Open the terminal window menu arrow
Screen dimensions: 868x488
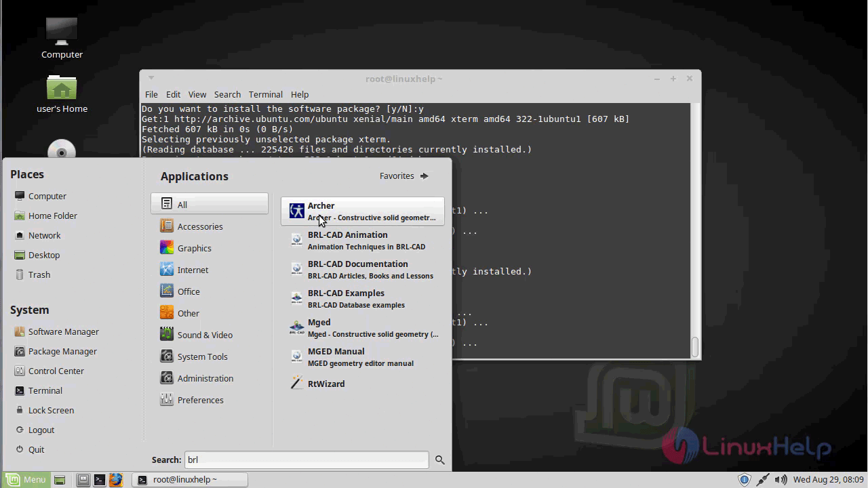pos(151,79)
